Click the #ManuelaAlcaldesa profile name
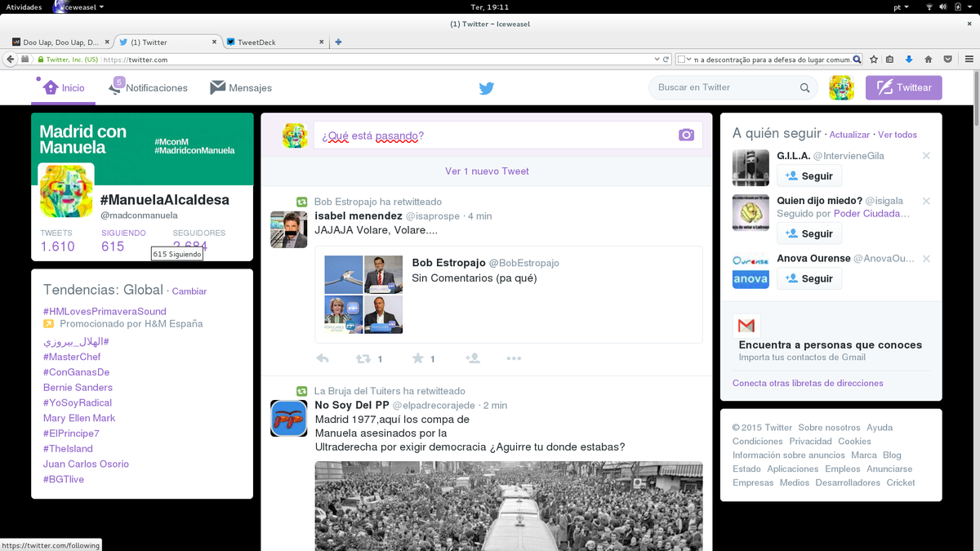The width and height of the screenshot is (980, 551). click(164, 200)
